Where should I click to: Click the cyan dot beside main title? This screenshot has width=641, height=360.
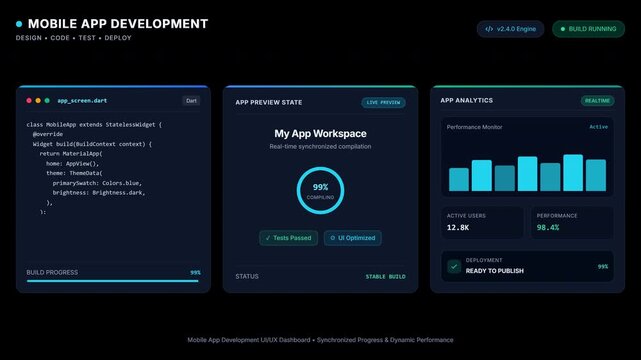tap(19, 24)
